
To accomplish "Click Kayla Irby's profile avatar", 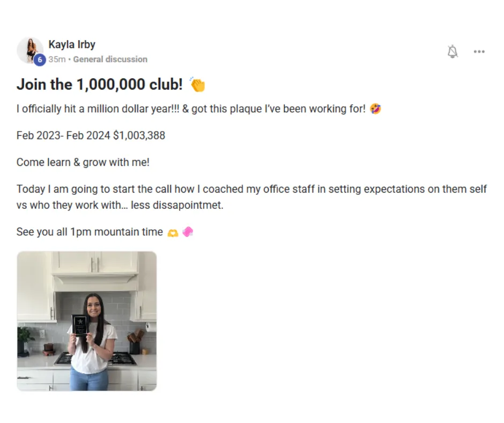I will coord(29,50).
